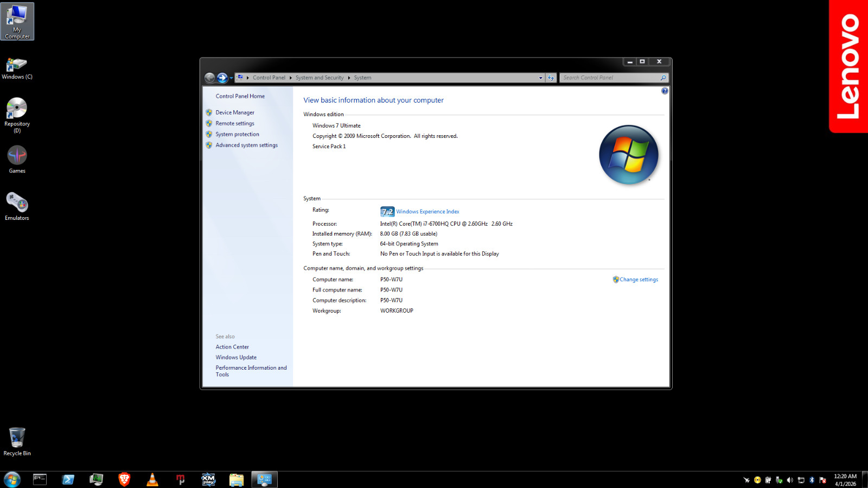The image size is (868, 488).
Task: Click the taskbar clock showing 12:20 AM
Action: tap(845, 480)
